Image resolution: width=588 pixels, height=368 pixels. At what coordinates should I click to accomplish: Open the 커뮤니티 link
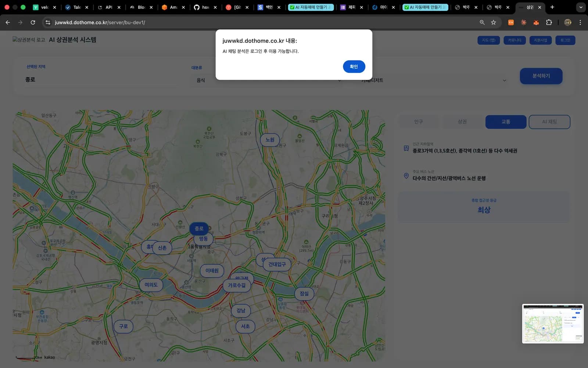514,40
